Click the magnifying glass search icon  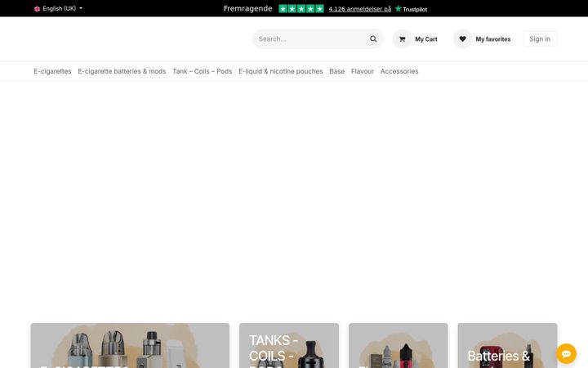click(x=373, y=39)
